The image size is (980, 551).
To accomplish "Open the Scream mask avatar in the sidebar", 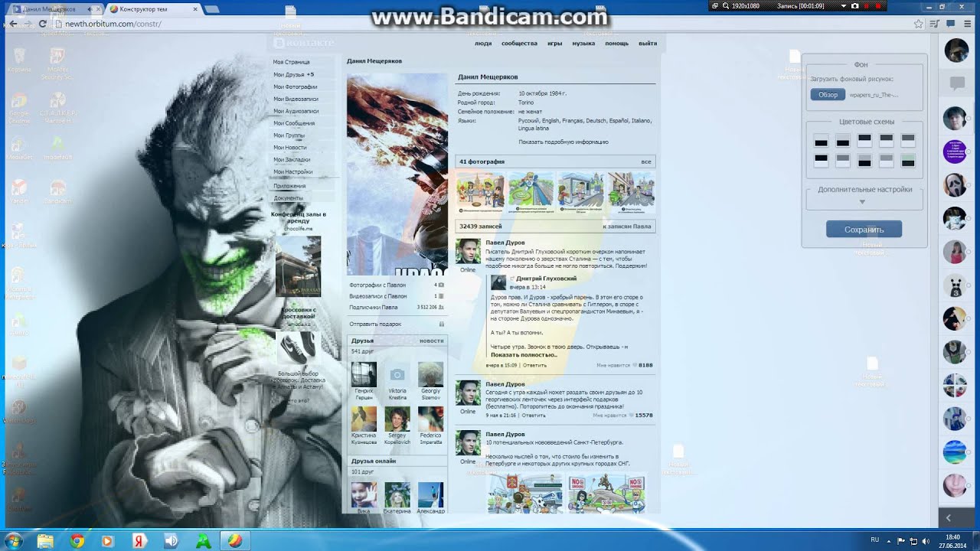I will (x=955, y=185).
